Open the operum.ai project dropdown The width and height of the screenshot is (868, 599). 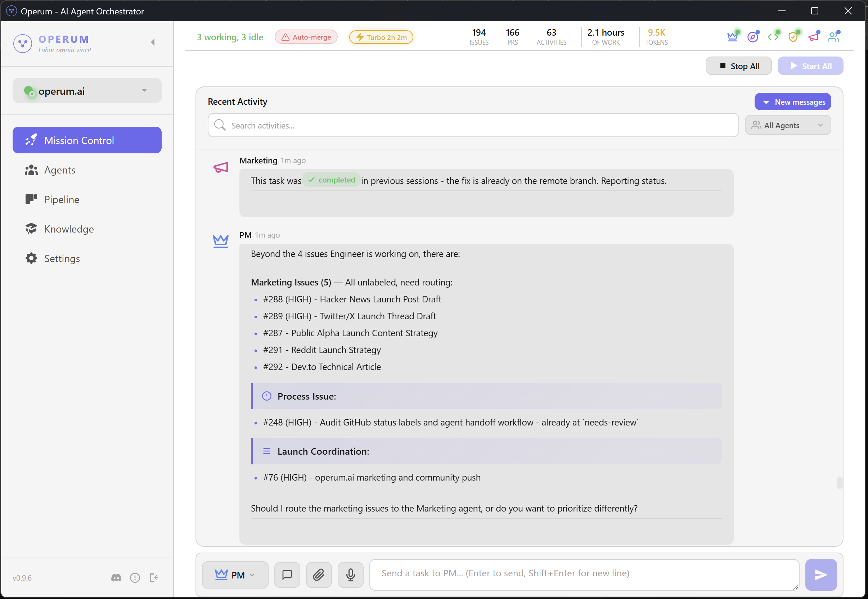[87, 91]
